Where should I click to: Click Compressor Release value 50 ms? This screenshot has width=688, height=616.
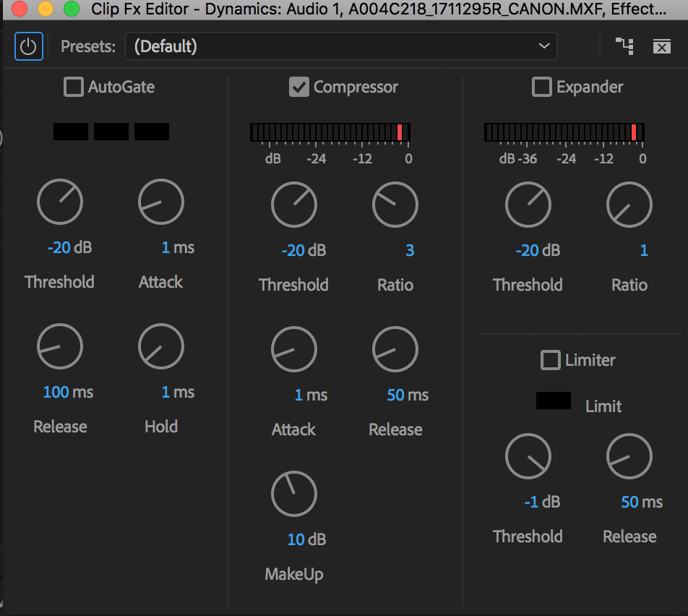point(408,395)
